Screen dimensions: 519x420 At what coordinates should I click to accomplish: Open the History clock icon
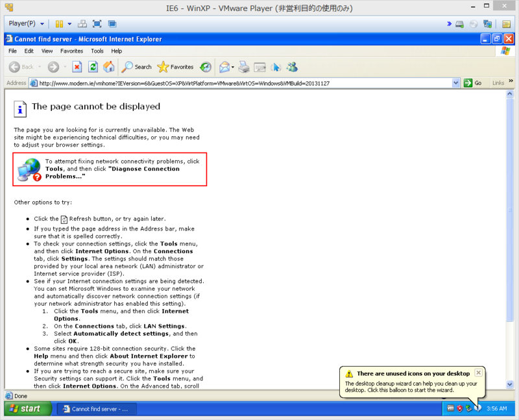(206, 67)
